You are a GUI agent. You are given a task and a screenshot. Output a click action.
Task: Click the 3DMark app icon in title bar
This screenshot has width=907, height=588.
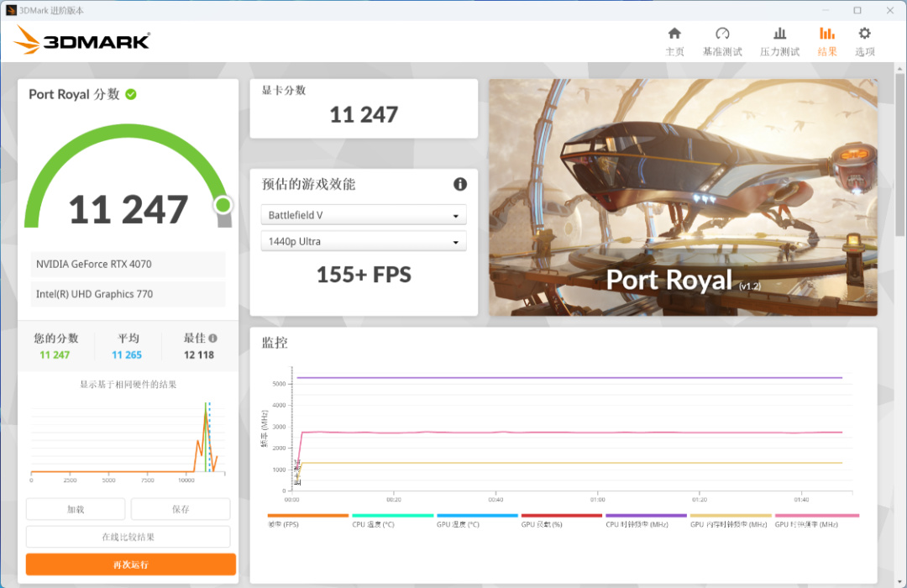[11, 10]
